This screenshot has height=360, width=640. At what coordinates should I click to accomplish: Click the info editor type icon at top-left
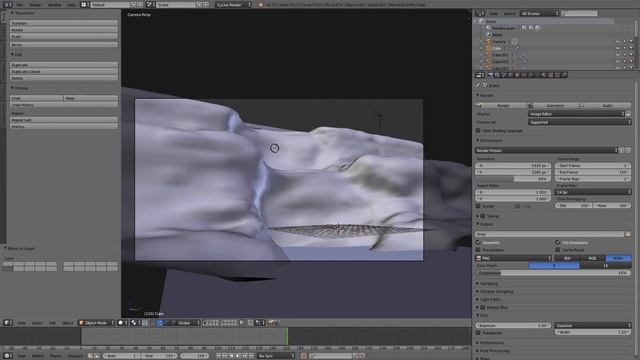click(8, 4)
